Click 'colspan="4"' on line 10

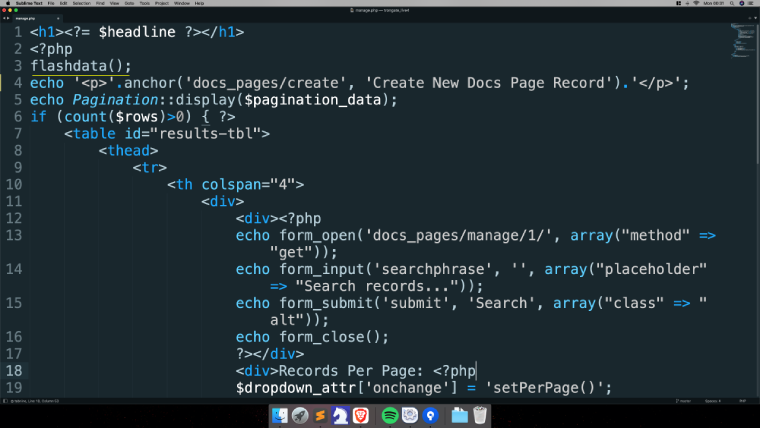[248, 185]
